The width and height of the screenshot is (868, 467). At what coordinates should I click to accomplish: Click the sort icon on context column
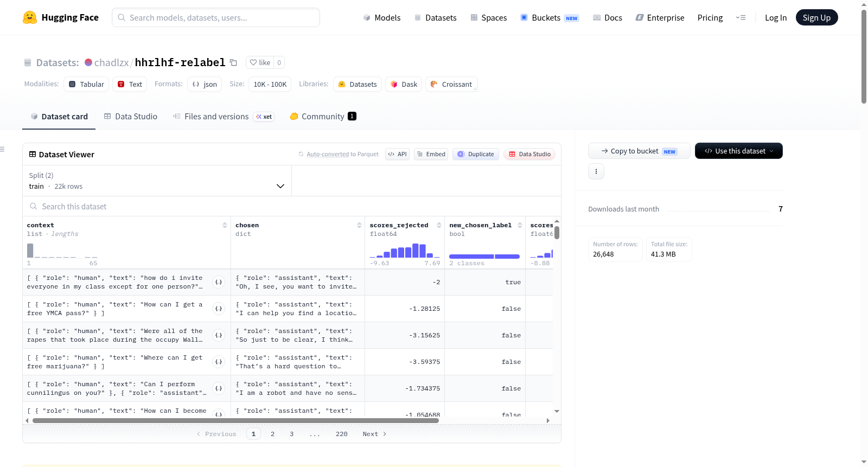[225, 225]
